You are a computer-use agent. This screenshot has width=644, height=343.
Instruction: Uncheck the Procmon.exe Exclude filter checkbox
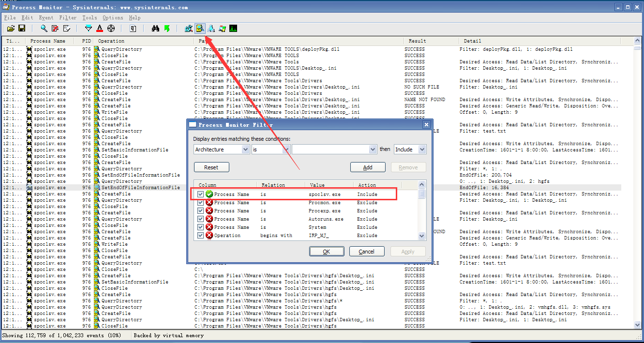200,202
